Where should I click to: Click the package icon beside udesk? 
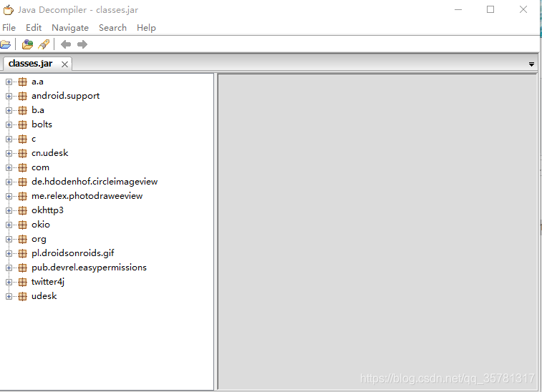22,296
